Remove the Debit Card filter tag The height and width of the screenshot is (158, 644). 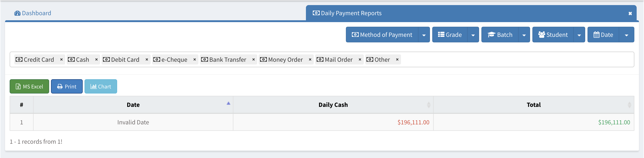pos(147,59)
